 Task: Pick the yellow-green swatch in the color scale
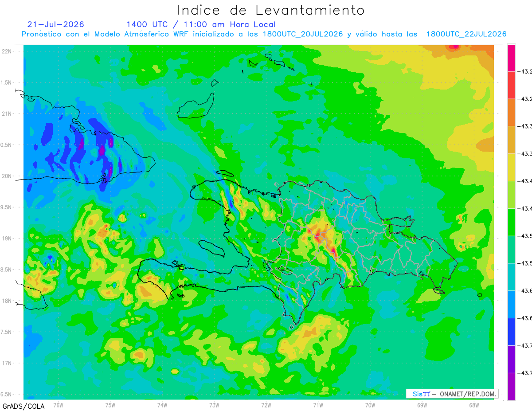pos(511,195)
